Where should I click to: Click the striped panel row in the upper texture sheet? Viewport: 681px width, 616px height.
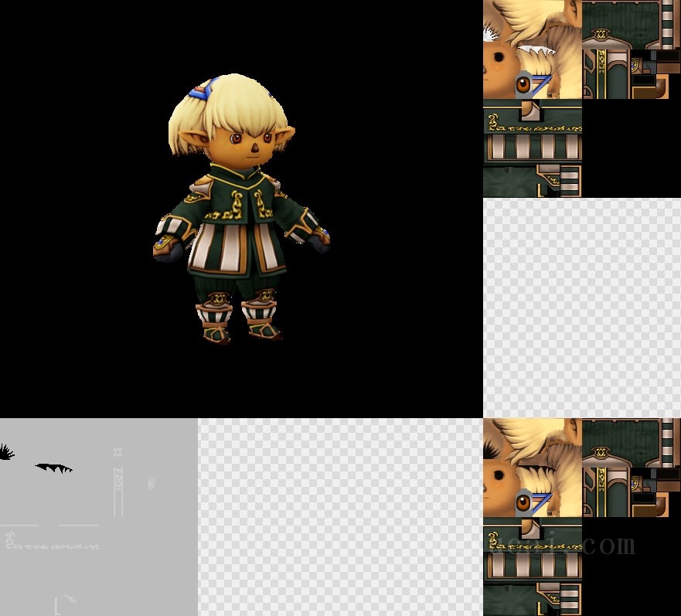point(532,147)
